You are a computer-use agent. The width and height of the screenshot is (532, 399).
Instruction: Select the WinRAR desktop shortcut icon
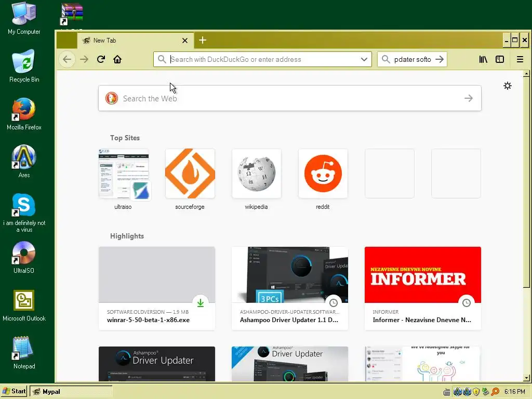[72, 15]
